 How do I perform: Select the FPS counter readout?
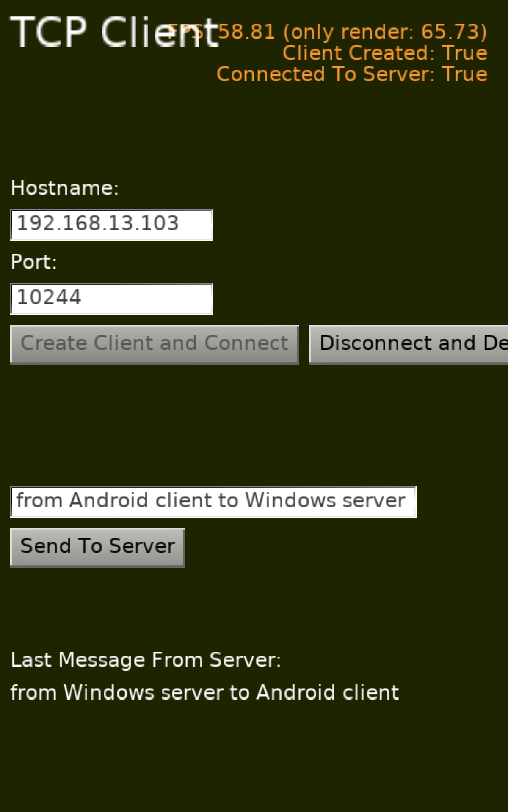[x=327, y=32]
